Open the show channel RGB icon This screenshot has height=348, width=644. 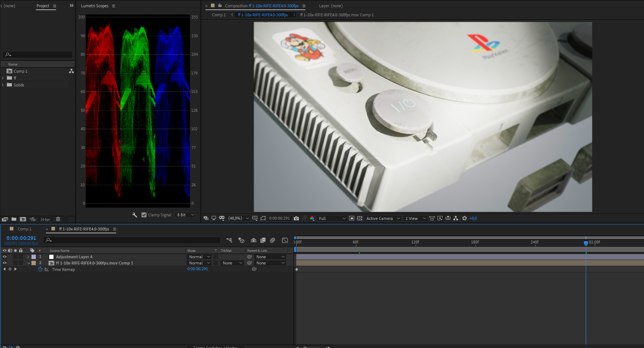coord(312,218)
